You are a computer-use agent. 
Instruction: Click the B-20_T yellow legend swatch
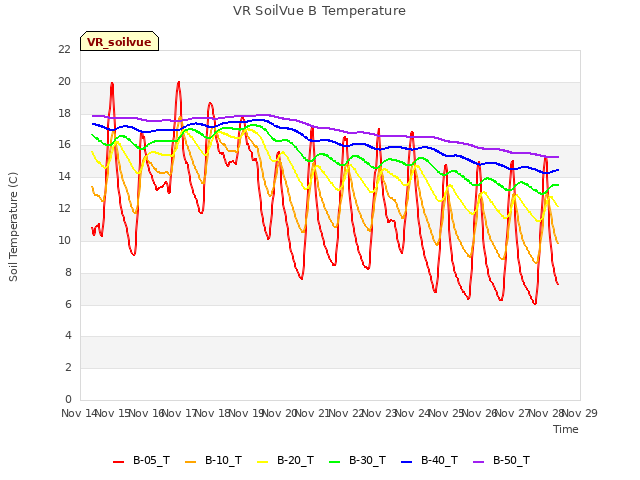[x=263, y=462]
